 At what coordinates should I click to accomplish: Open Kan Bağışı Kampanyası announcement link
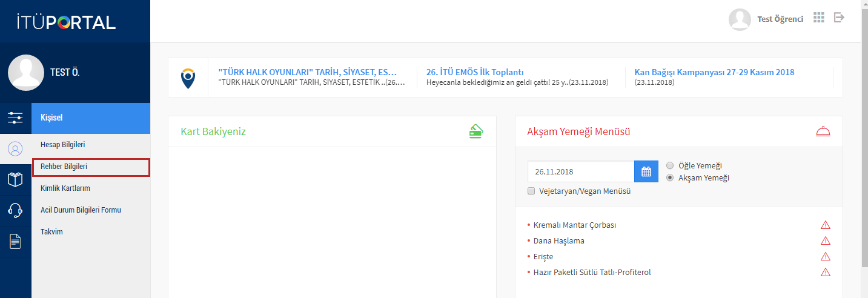(x=714, y=72)
